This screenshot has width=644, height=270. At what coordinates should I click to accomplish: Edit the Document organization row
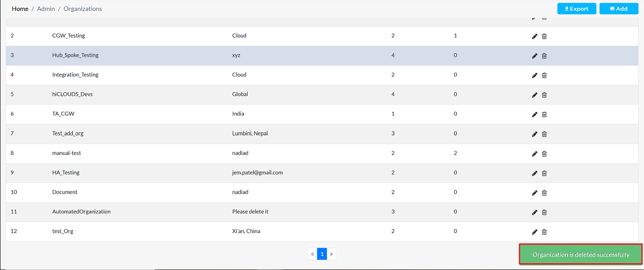click(x=534, y=193)
